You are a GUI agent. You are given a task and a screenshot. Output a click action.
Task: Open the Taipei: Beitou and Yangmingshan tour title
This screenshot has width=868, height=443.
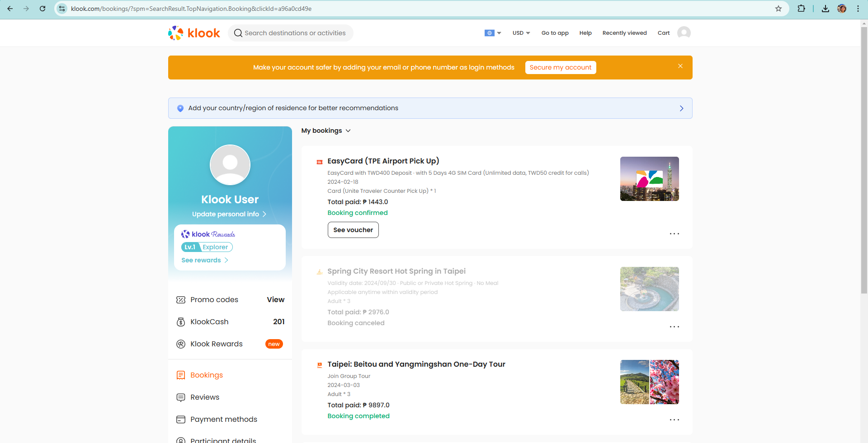(416, 364)
